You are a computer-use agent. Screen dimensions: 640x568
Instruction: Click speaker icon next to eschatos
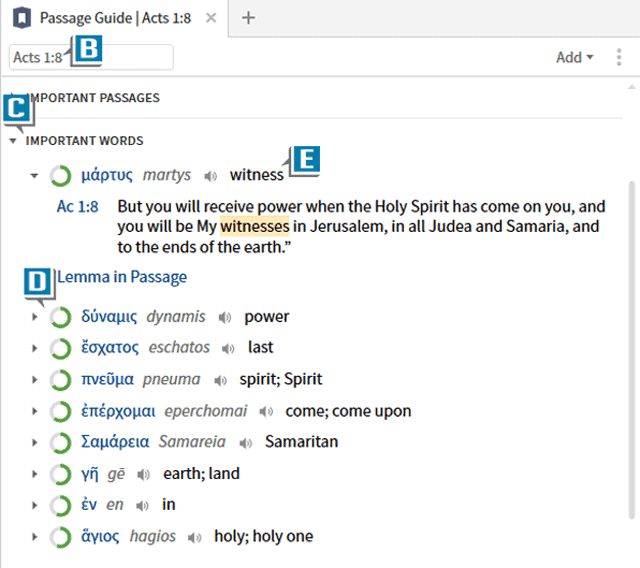pyautogui.click(x=230, y=348)
